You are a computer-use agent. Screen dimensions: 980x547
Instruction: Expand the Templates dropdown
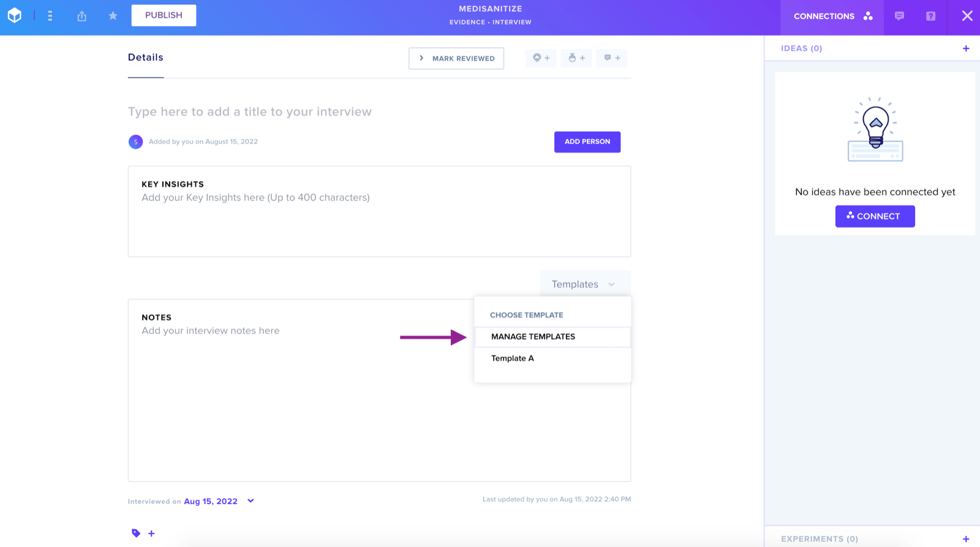coord(585,284)
